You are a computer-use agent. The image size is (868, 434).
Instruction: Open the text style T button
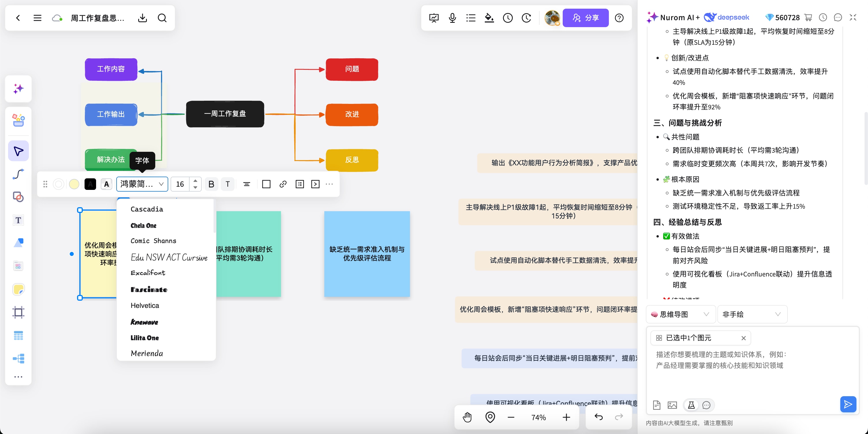point(228,184)
